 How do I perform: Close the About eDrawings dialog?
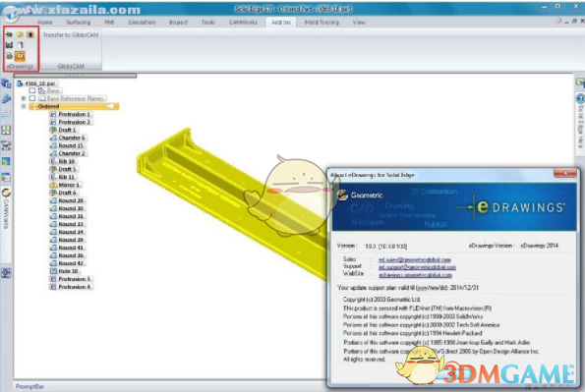[565, 173]
